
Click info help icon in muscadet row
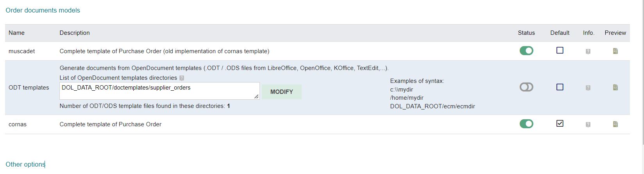(x=588, y=51)
